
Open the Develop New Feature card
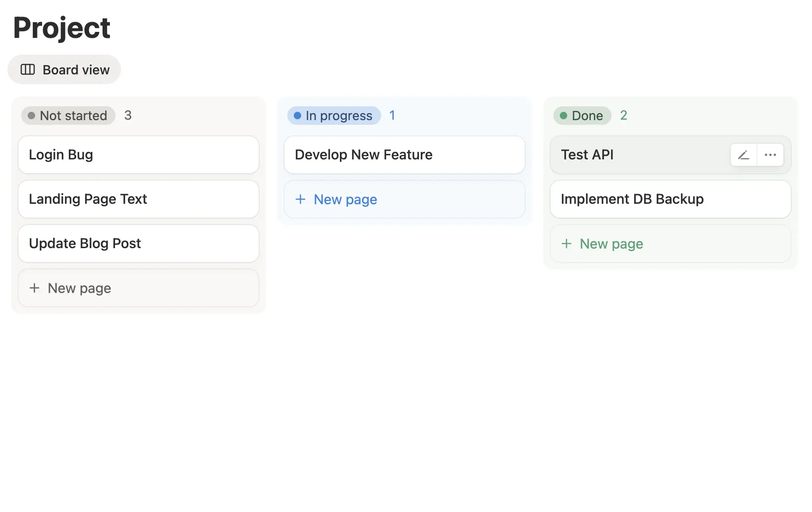coord(404,155)
